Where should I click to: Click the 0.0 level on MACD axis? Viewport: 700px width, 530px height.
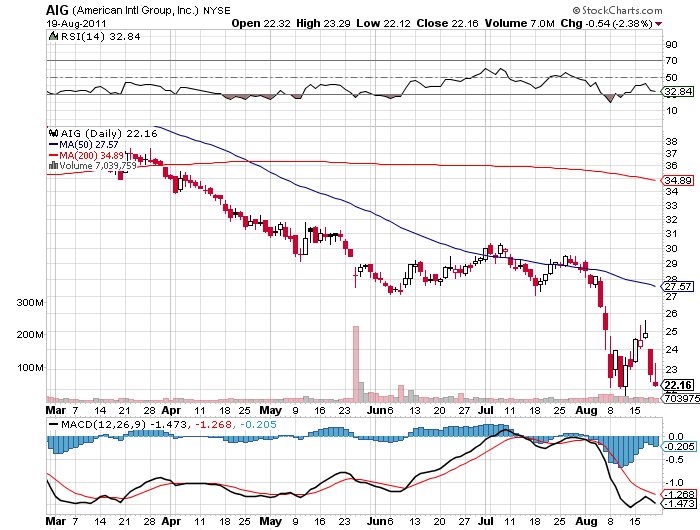(x=676, y=436)
